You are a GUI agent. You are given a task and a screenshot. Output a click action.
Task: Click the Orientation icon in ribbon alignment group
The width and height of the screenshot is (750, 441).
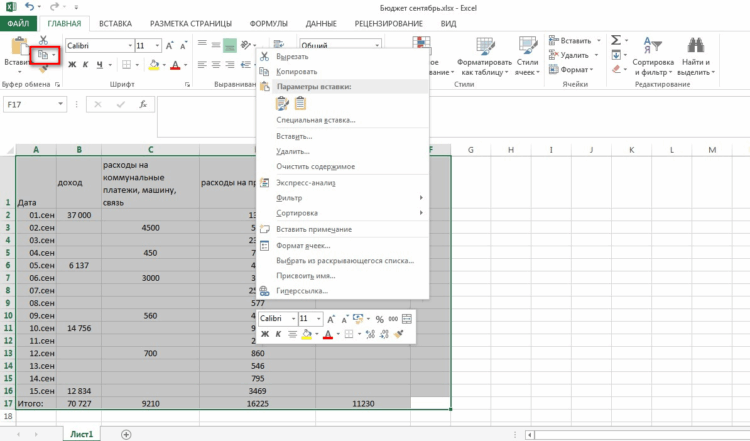pos(246,45)
